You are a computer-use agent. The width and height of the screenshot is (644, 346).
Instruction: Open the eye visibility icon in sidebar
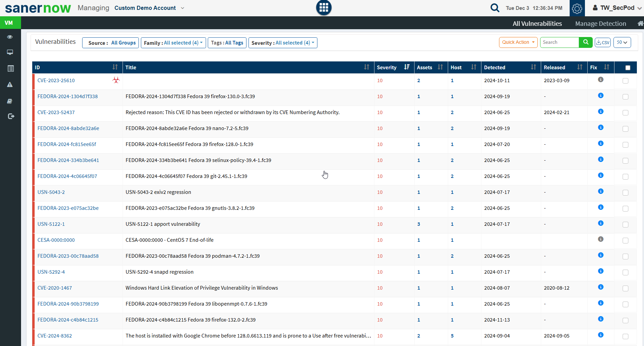(10, 37)
